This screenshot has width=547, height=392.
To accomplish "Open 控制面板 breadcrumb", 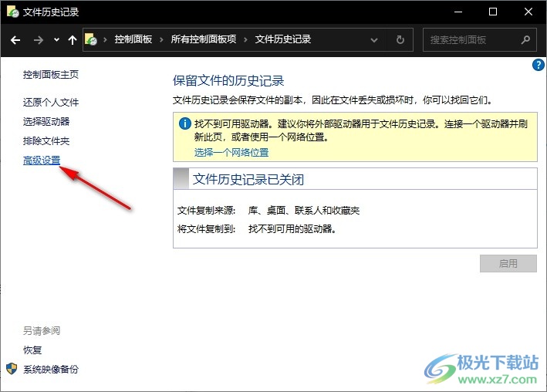I will 133,39.
